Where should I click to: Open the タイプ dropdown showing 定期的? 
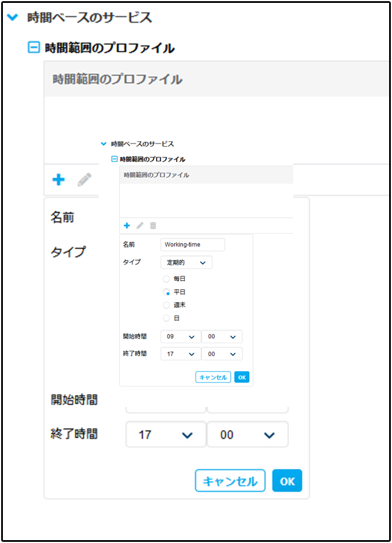coord(186,263)
